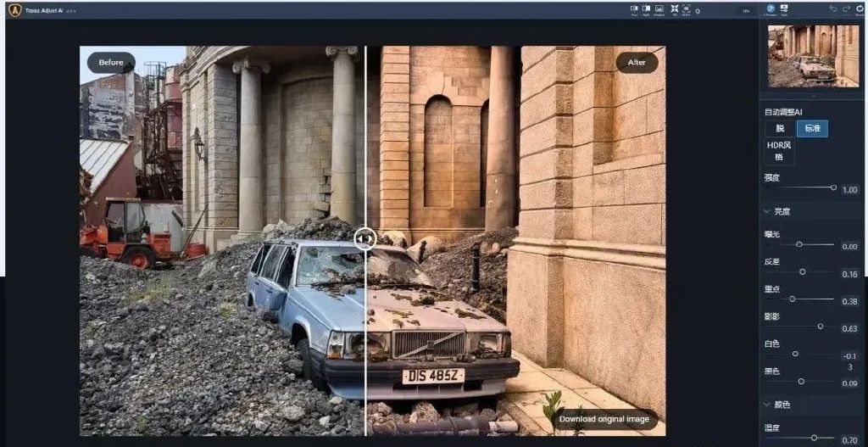Click the 100% zoom icon
Viewport: 868px width, 447px height.
click(686, 9)
